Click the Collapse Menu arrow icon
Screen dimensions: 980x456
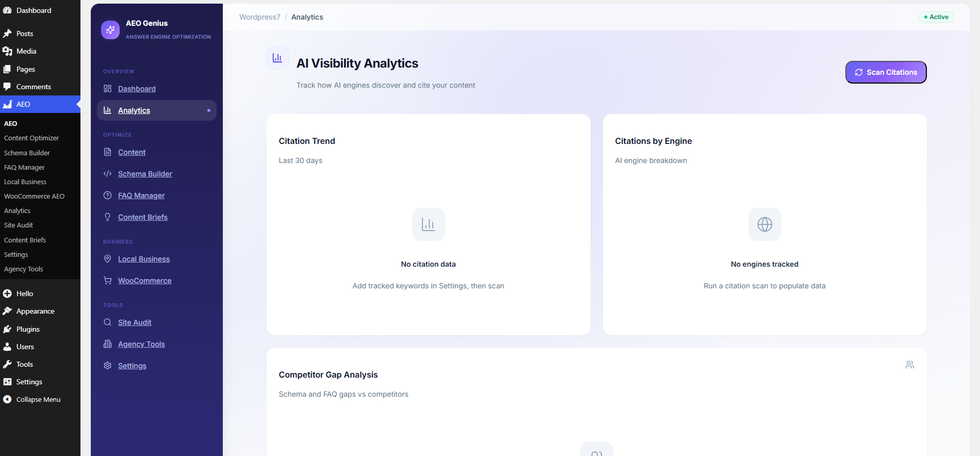tap(7, 399)
